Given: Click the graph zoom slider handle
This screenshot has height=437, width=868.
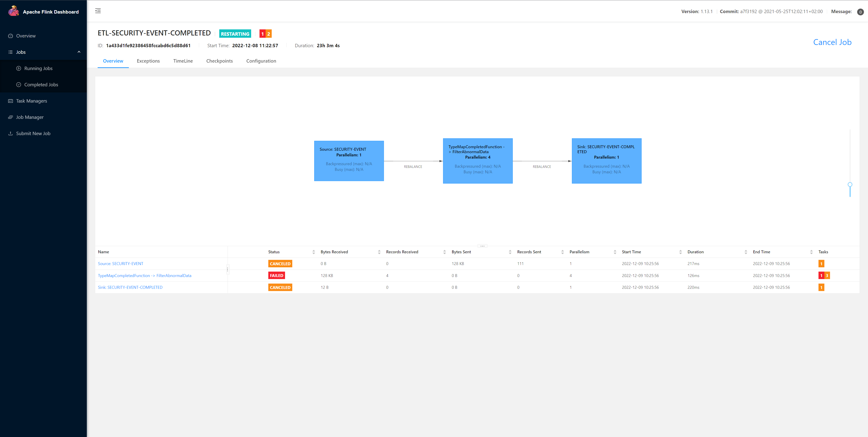Looking at the screenshot, I should [850, 185].
